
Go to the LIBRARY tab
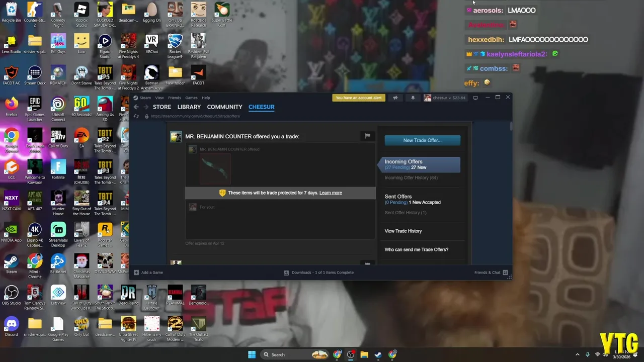pos(189,107)
